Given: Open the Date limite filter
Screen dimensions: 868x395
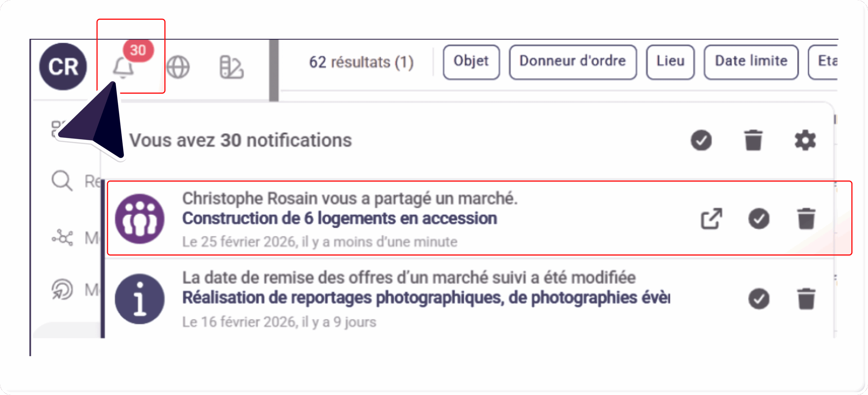Looking at the screenshot, I should click(751, 62).
